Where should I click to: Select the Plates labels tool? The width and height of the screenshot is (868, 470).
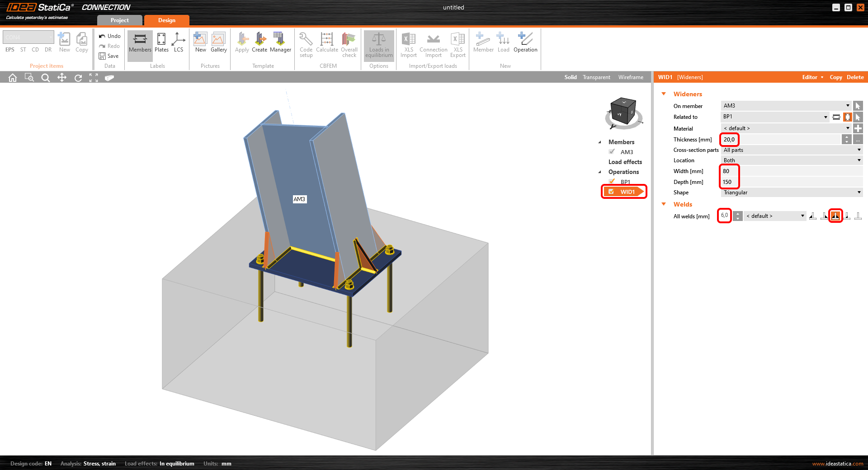click(161, 43)
